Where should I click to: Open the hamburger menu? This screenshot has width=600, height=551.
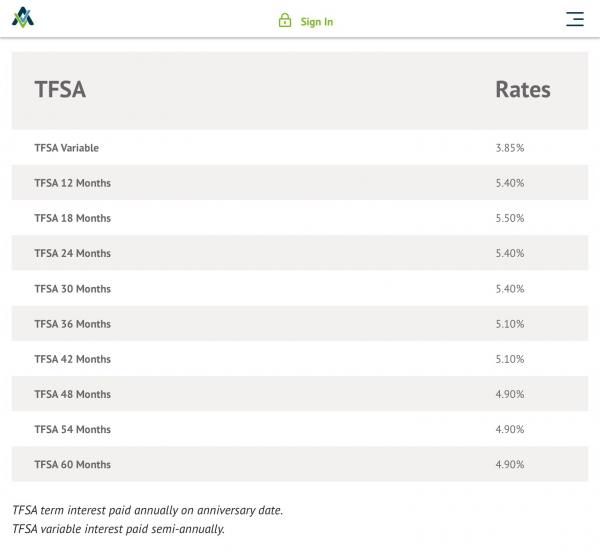click(575, 19)
